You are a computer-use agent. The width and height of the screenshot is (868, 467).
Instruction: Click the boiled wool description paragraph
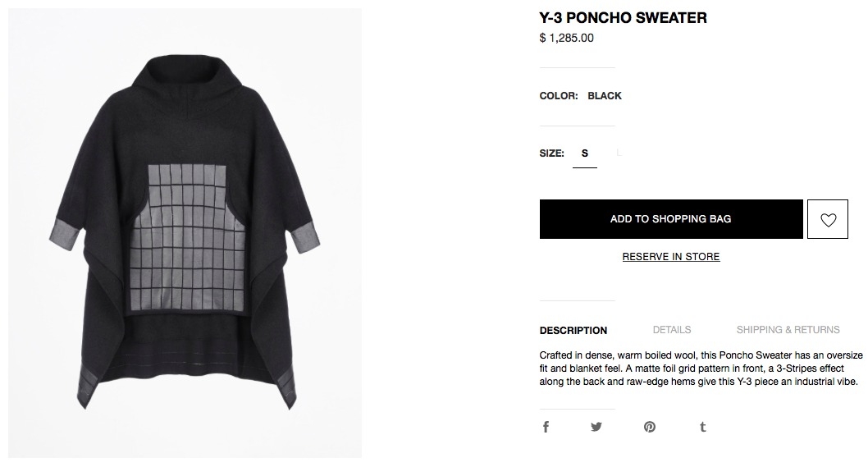[x=701, y=369]
